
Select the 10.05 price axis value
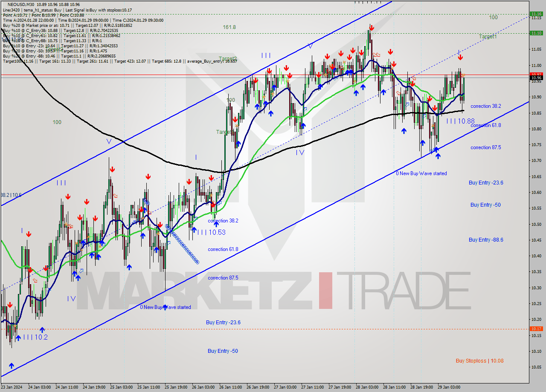click(536, 367)
